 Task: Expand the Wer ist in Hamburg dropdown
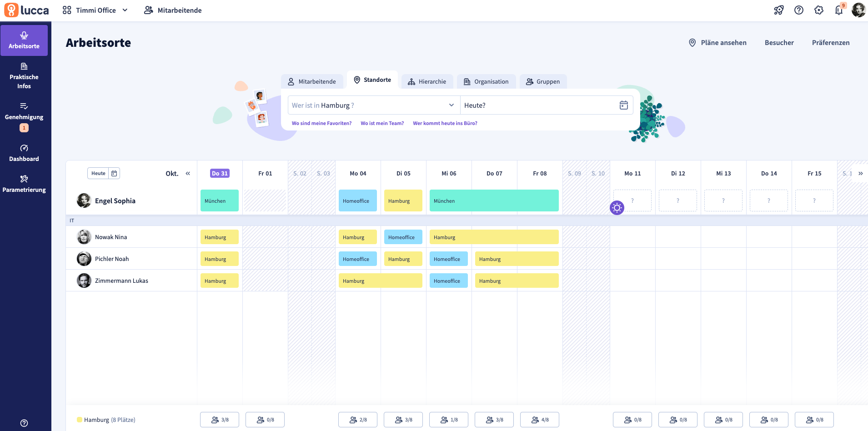tap(374, 105)
